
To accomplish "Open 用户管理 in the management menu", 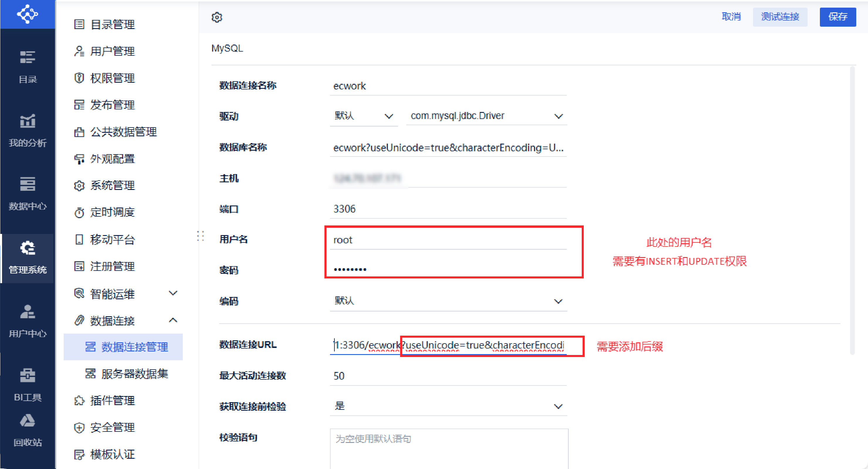I will coord(112,51).
